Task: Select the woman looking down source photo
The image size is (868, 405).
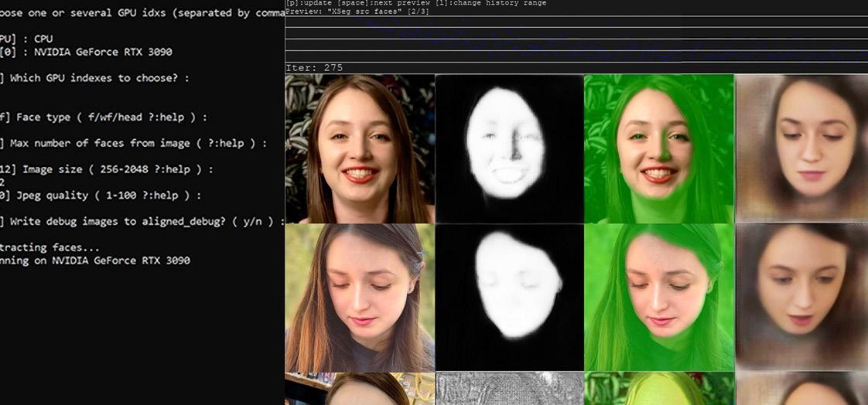Action: (360, 298)
